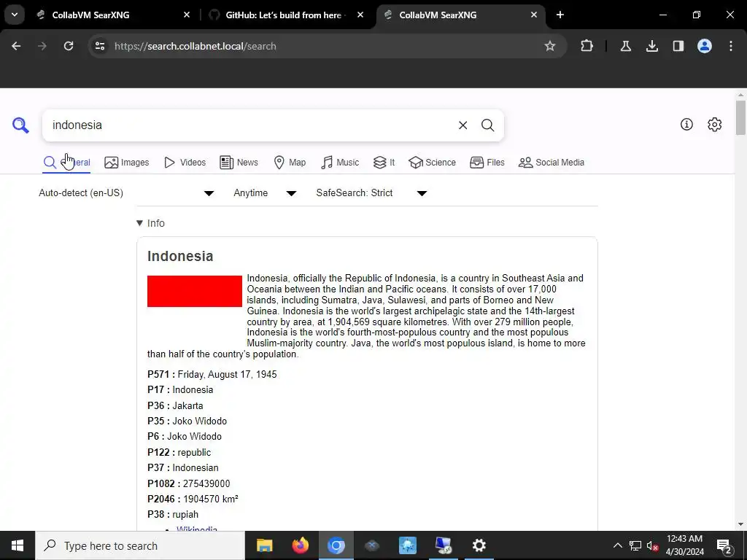
Task: Bookmark this page with the star
Action: click(x=550, y=46)
